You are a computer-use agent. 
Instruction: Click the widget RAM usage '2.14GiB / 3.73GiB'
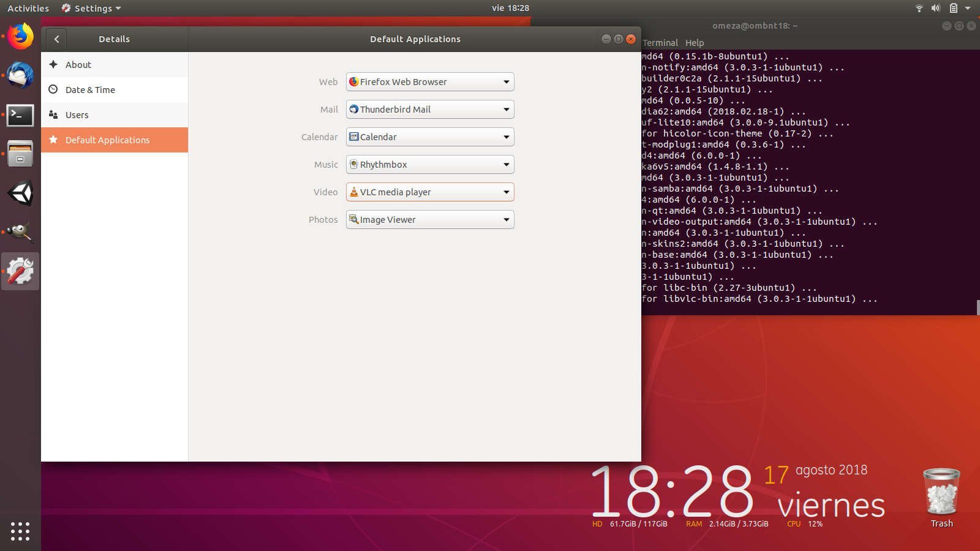(x=739, y=524)
